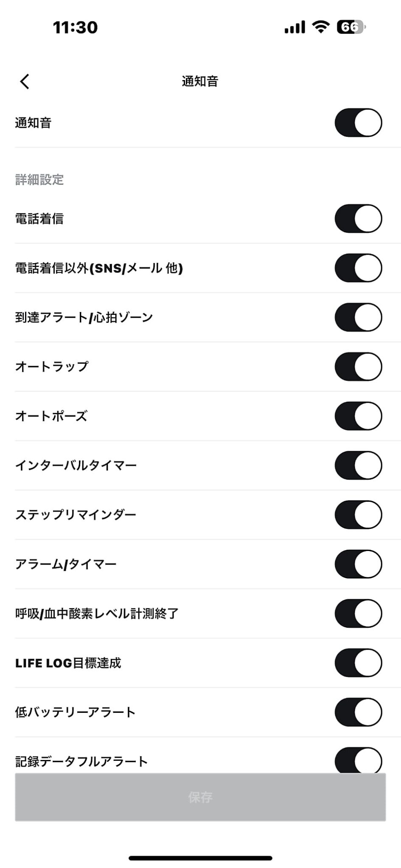Turn off 到達アラート/心拍ゾーン sound
This screenshot has width=401, height=868.
coord(358,317)
